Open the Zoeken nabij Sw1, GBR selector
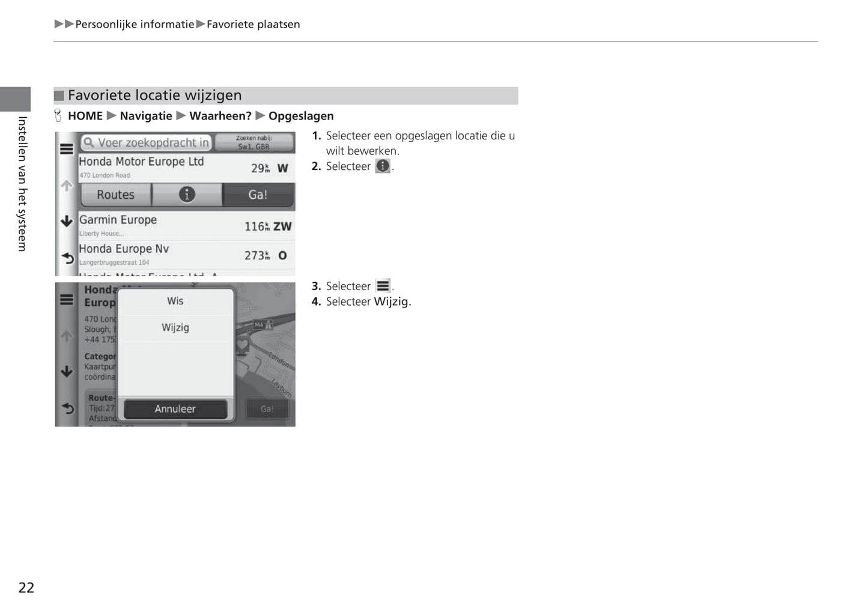The image size is (868, 612). coord(254,142)
